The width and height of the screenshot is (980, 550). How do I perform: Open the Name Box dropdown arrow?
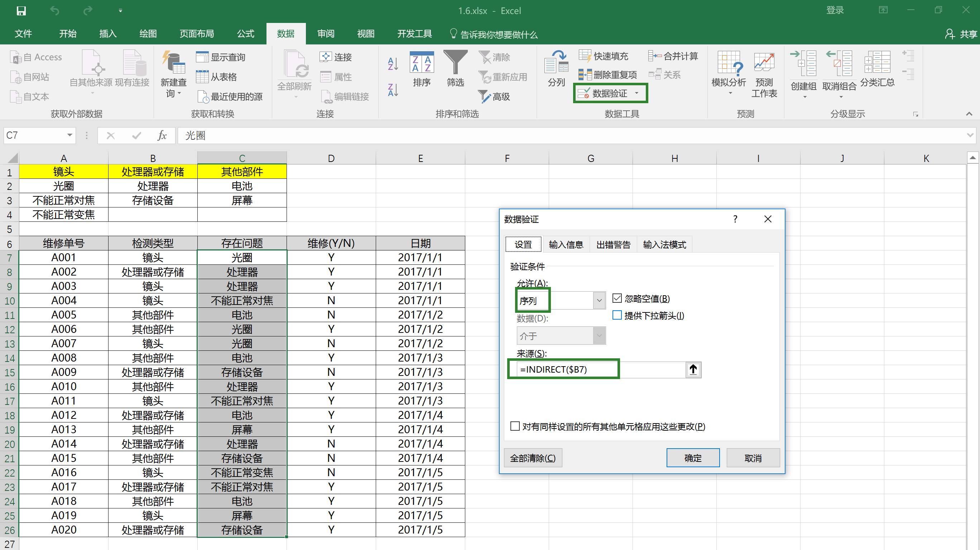(x=69, y=135)
